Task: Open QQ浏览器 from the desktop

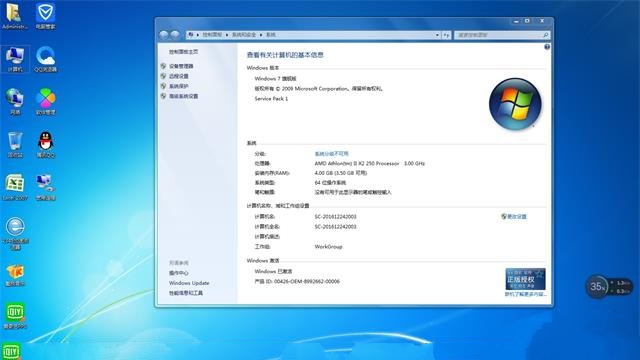Action: [45, 60]
